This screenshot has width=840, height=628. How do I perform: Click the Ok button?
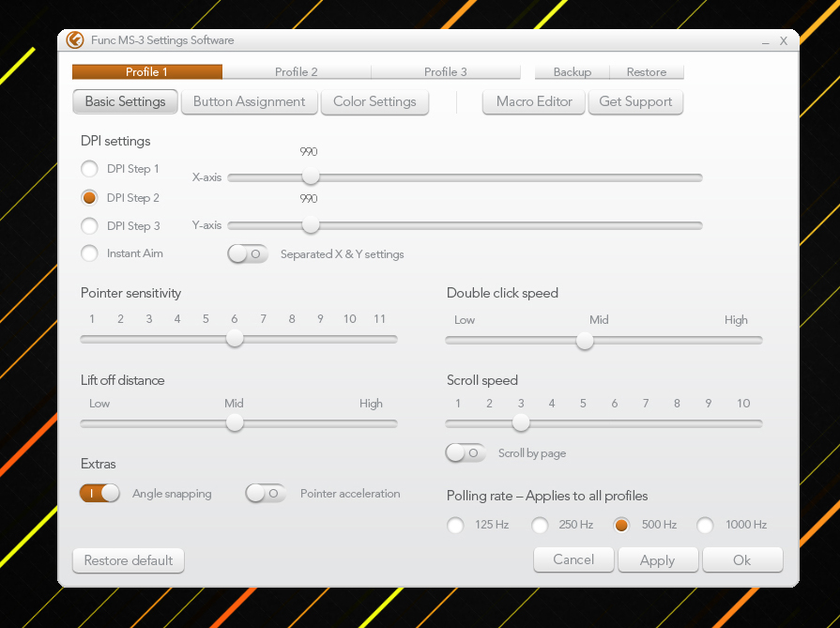pyautogui.click(x=742, y=560)
